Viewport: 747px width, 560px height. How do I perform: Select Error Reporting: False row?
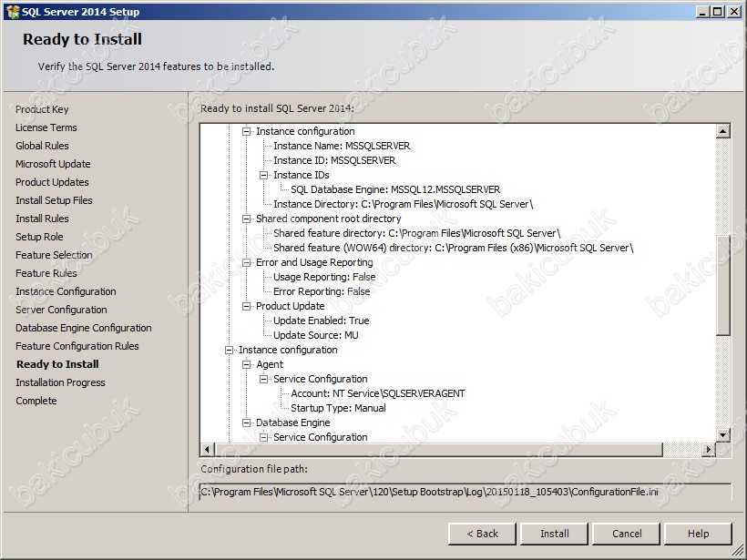point(322,291)
